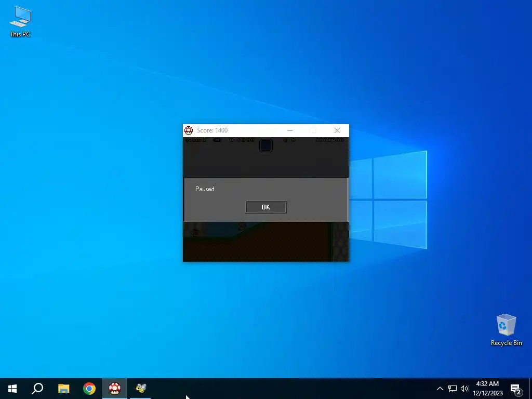The image size is (532, 399).
Task: Open taskbar Search
Action: (37, 389)
